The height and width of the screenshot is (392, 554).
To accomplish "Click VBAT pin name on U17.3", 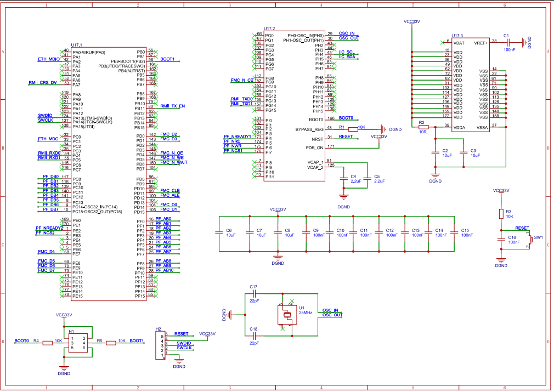I will (459, 42).
